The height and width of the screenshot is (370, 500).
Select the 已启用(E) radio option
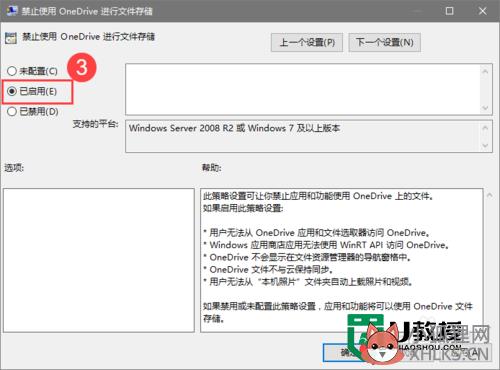pyautogui.click(x=32, y=91)
